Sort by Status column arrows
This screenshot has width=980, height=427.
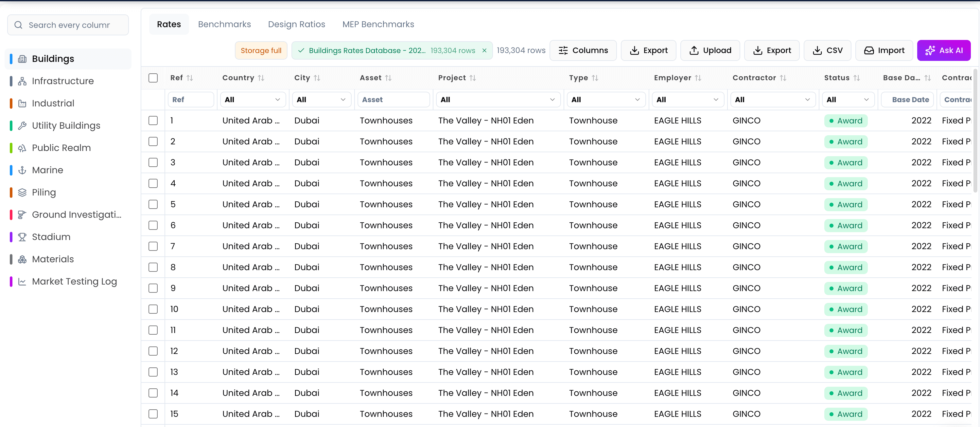[x=857, y=78]
